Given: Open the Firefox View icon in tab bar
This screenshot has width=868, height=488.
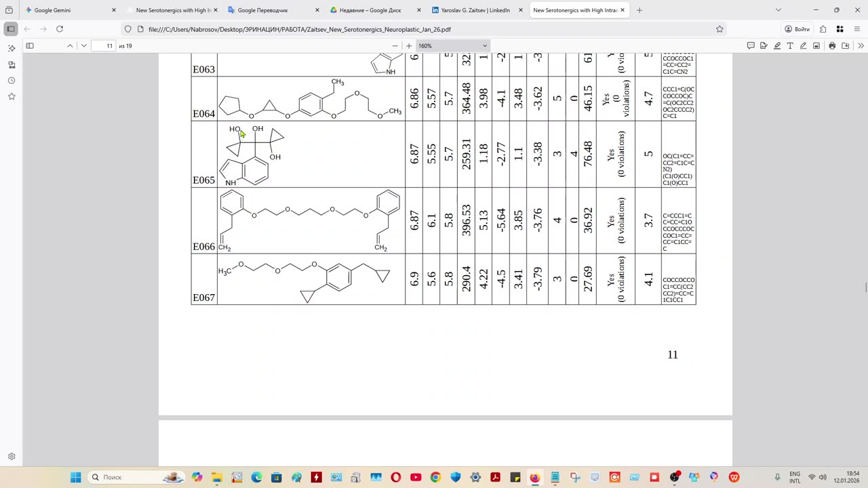Looking at the screenshot, I should (x=9, y=10).
